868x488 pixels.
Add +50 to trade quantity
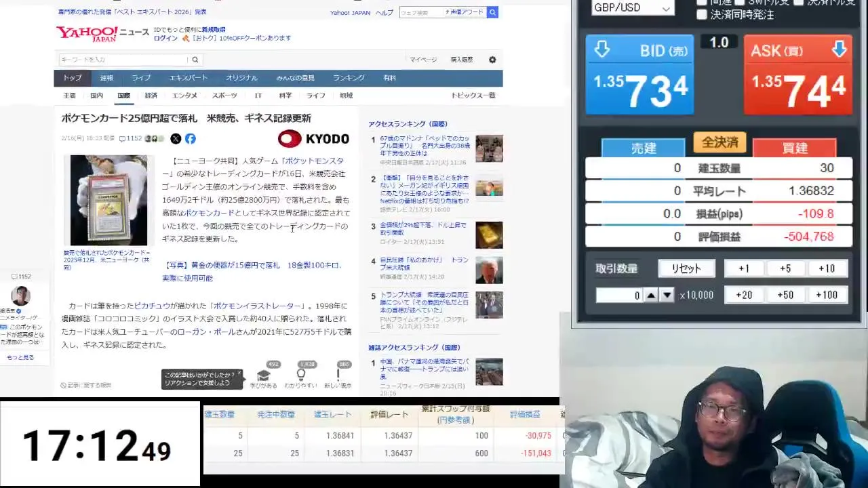point(785,295)
